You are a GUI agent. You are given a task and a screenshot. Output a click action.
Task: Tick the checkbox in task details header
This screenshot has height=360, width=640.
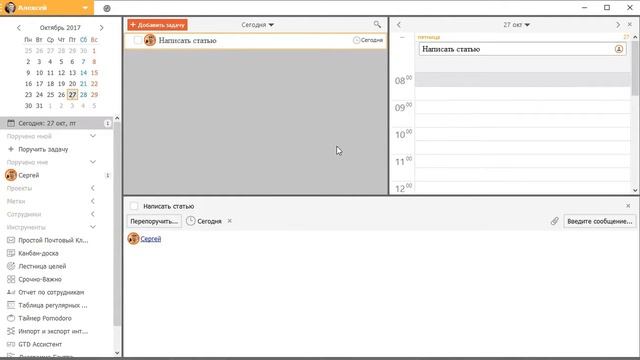click(x=134, y=206)
